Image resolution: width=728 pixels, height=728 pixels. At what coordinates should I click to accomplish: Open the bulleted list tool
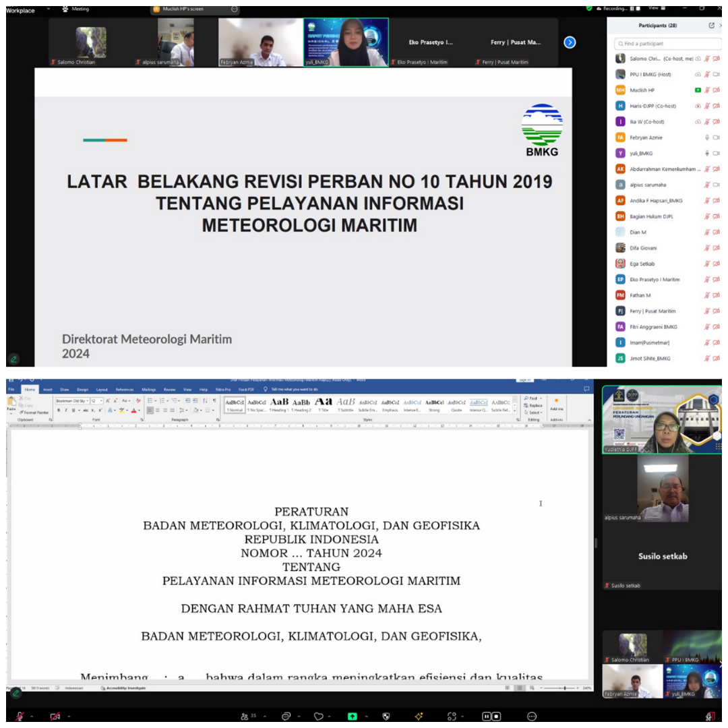coord(150,400)
